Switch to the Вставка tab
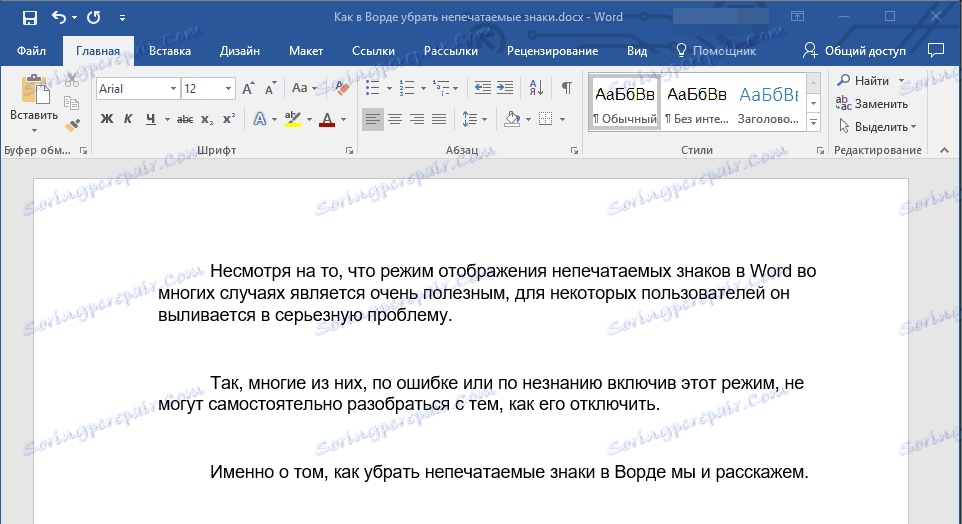 (x=170, y=51)
